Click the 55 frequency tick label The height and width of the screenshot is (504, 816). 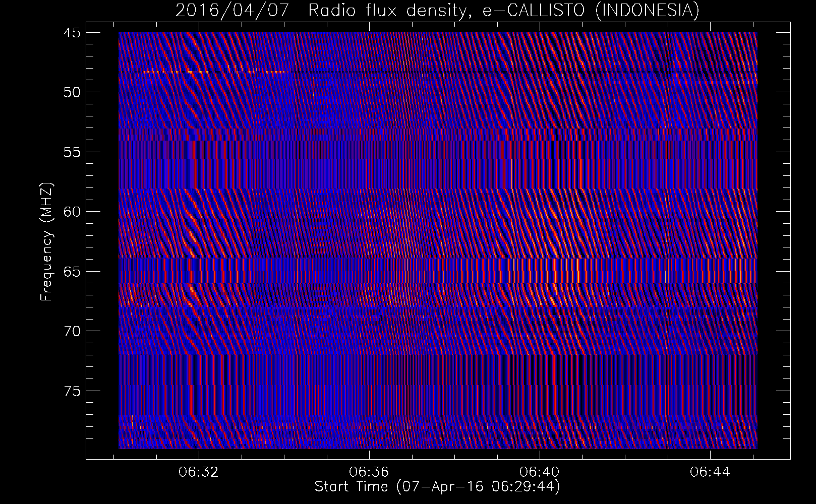72,152
